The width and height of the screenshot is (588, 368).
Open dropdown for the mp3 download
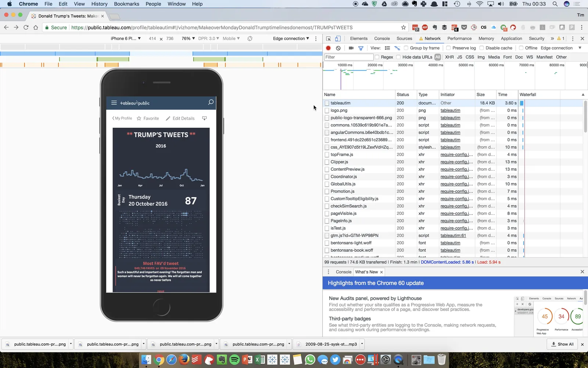click(x=362, y=344)
